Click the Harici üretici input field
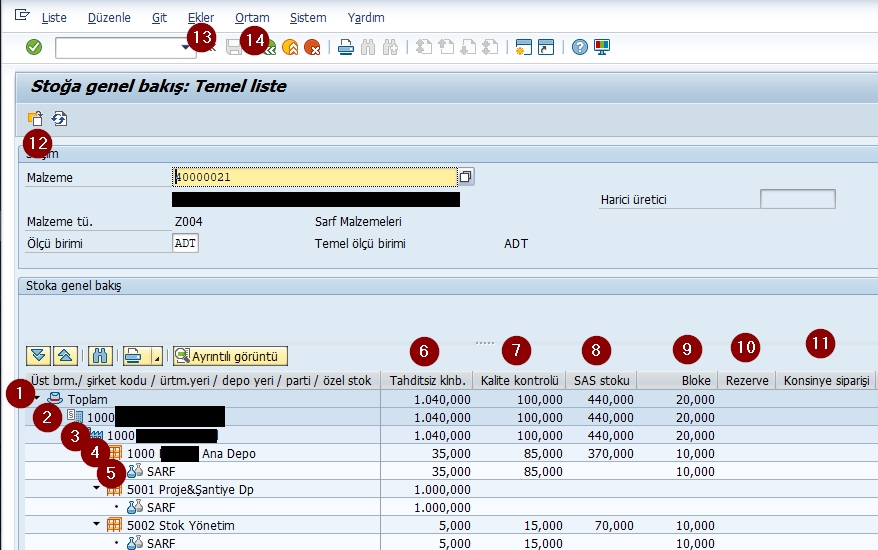 click(797, 199)
